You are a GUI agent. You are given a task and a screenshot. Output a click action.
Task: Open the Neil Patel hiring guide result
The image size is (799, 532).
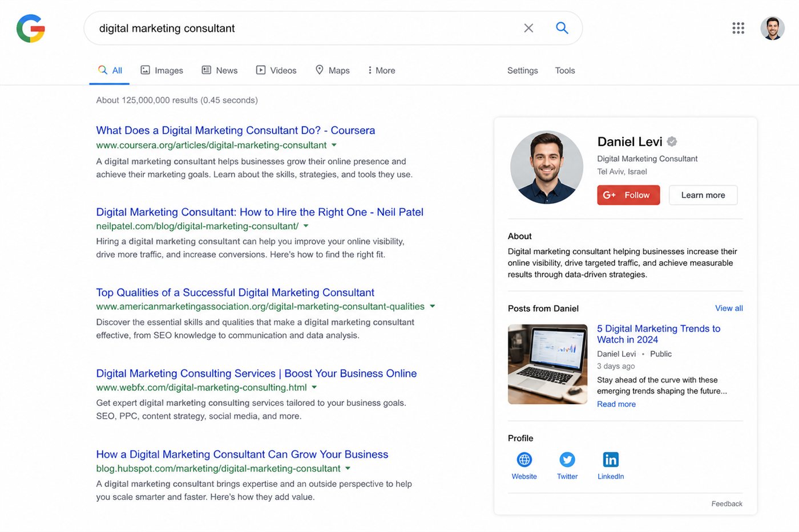click(260, 212)
